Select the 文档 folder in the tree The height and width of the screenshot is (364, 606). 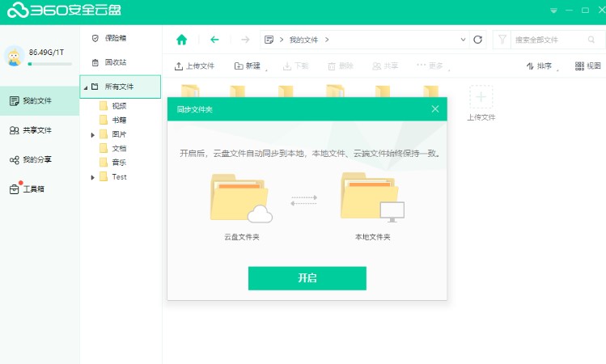112,148
